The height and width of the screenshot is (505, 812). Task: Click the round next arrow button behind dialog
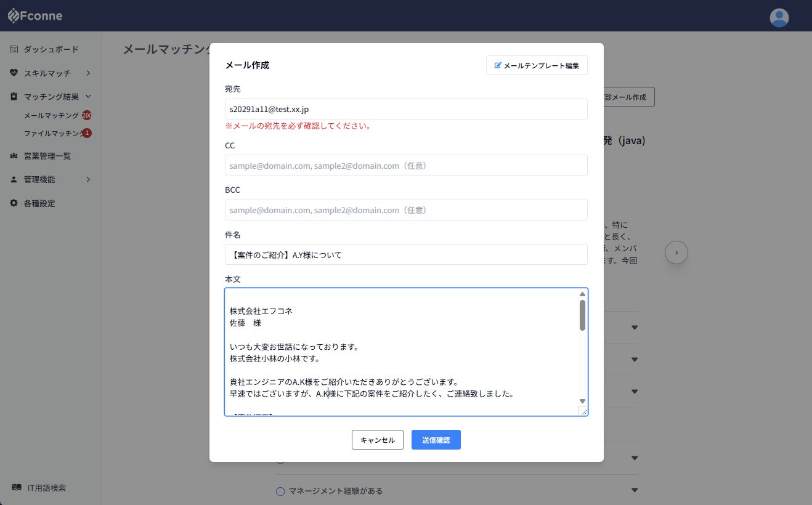[x=676, y=252]
